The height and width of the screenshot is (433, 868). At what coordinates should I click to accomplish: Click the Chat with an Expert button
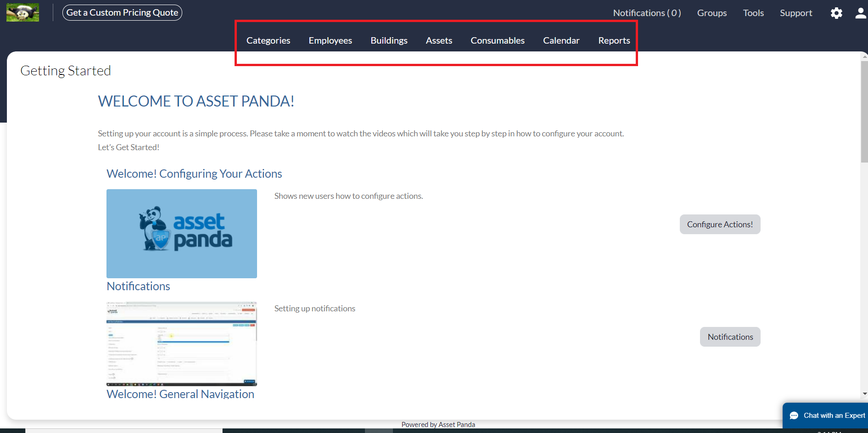point(825,416)
